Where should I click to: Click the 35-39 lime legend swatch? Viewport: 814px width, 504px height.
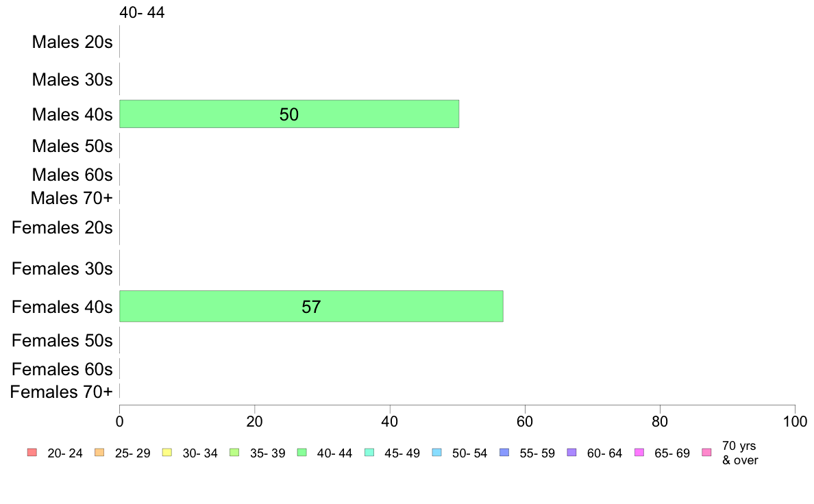point(234,452)
